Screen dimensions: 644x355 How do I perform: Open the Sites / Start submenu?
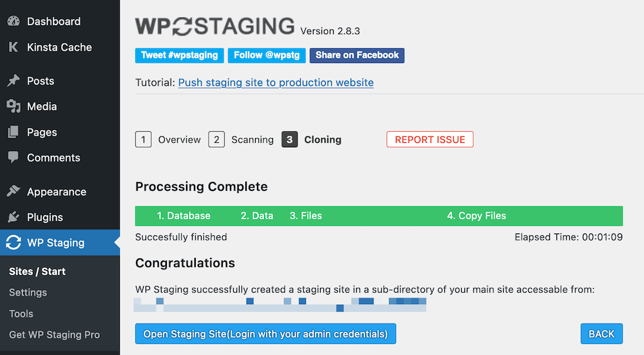click(37, 271)
